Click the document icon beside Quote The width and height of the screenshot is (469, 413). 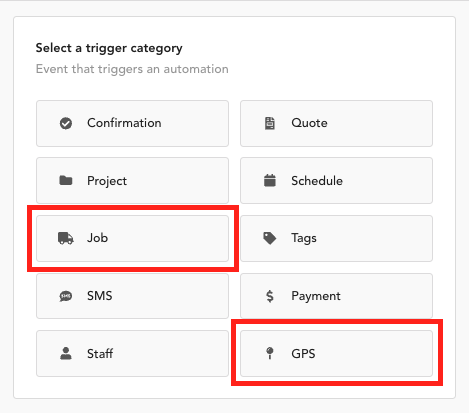[270, 123]
